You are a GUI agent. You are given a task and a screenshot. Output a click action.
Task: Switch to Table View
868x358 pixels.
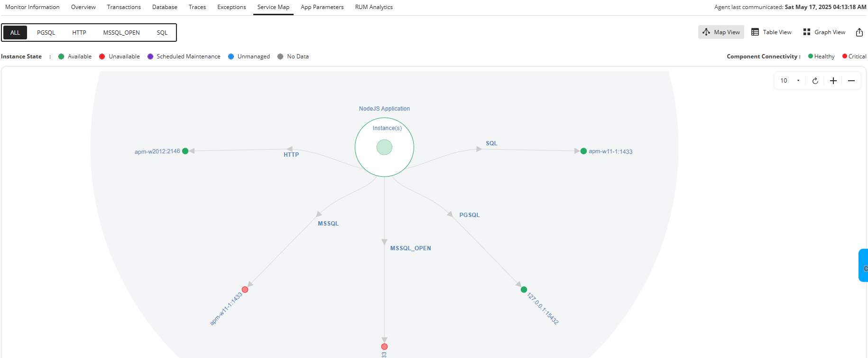point(771,32)
